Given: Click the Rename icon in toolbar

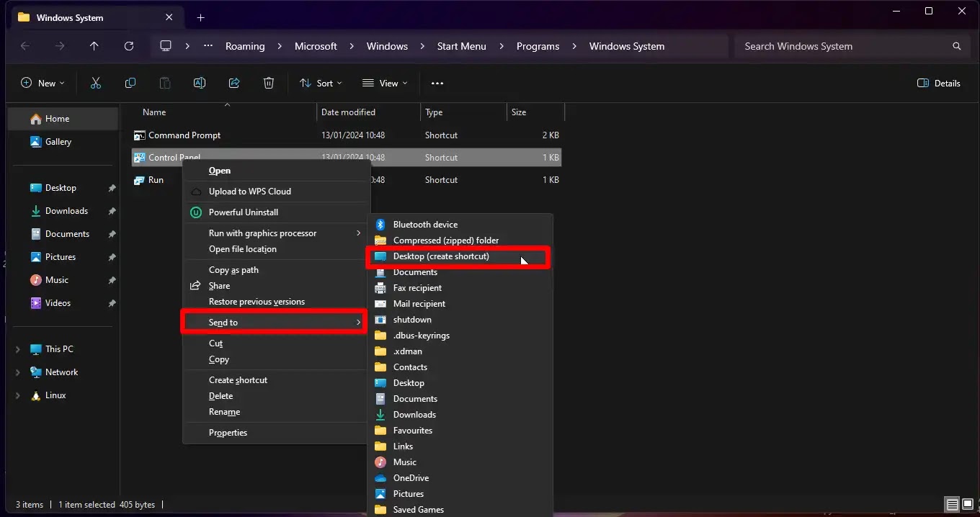Looking at the screenshot, I should point(200,84).
